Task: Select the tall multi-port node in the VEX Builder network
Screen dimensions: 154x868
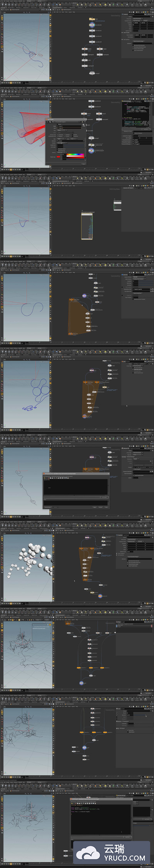Action: click(x=87, y=226)
